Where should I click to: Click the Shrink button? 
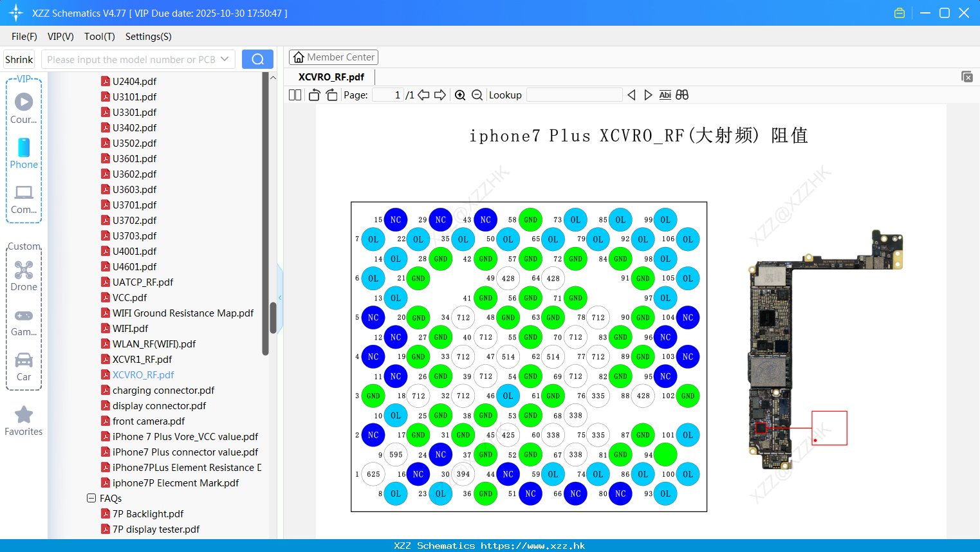(19, 59)
